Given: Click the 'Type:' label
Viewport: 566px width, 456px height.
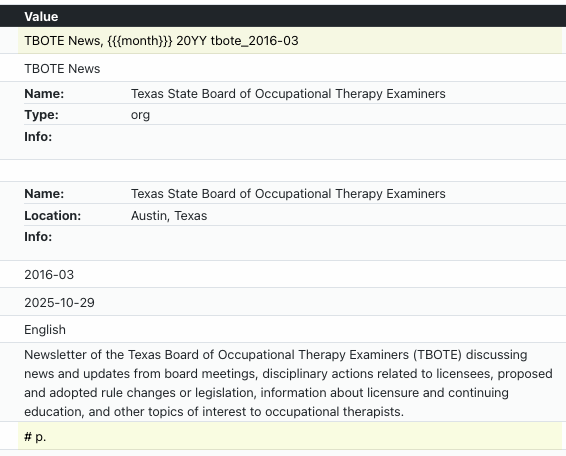Looking at the screenshot, I should click(41, 115).
